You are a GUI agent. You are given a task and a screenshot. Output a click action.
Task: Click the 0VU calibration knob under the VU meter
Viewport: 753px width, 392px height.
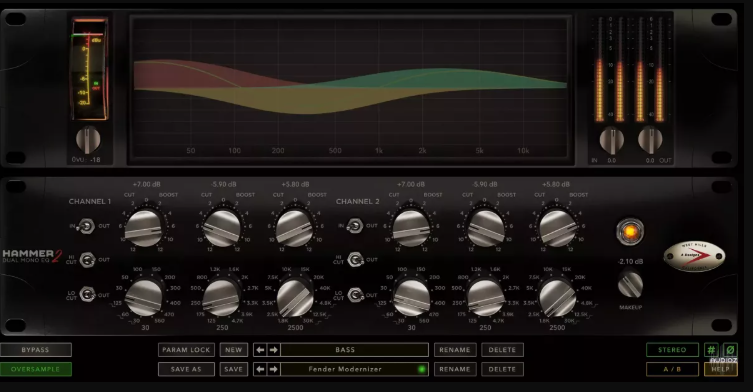point(88,140)
